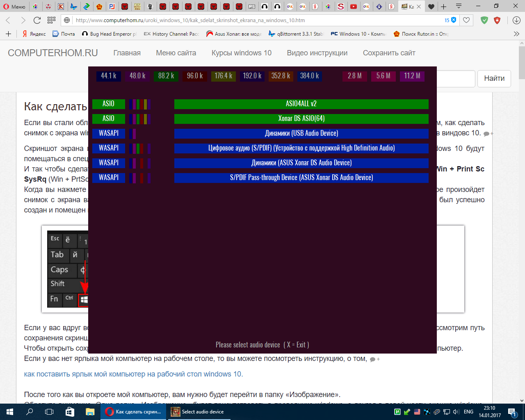Image resolution: width=525 pixels, height=420 pixels.
Task: Go back in browser history
Action: tap(8, 20)
